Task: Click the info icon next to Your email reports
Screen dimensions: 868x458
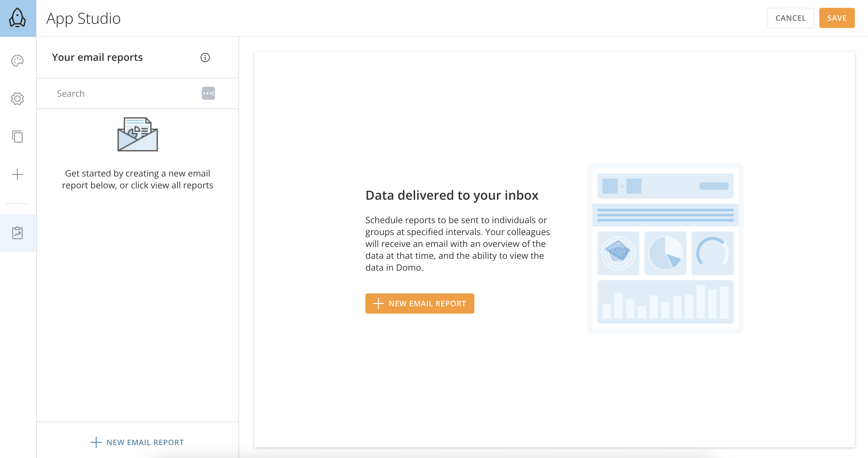Action: (205, 58)
